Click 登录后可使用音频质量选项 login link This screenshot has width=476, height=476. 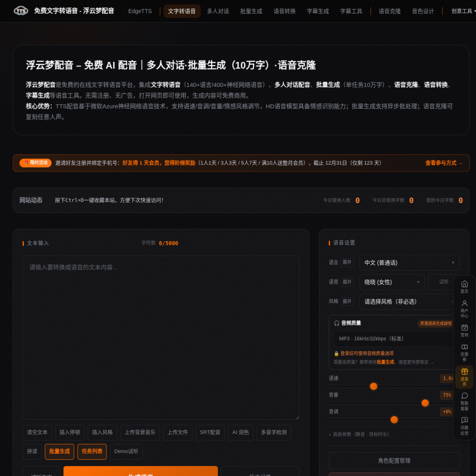367,353
